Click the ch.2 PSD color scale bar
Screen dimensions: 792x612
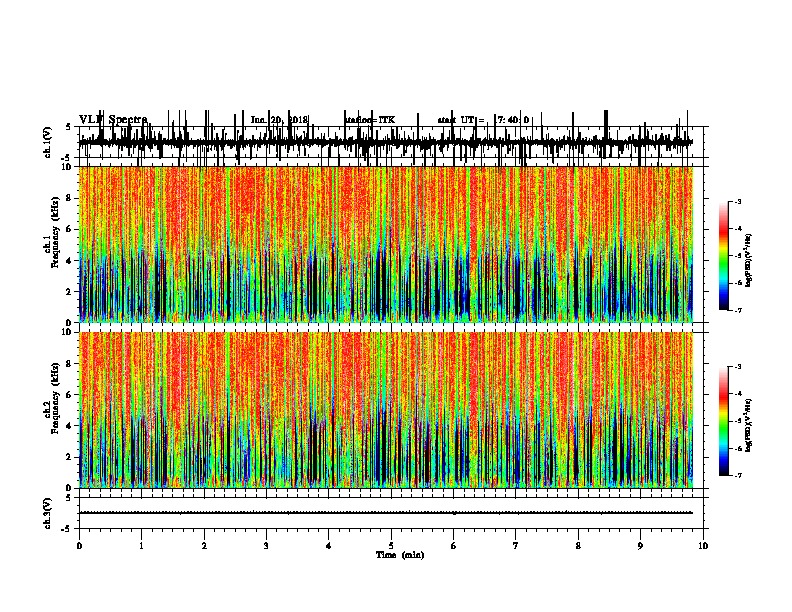723,421
